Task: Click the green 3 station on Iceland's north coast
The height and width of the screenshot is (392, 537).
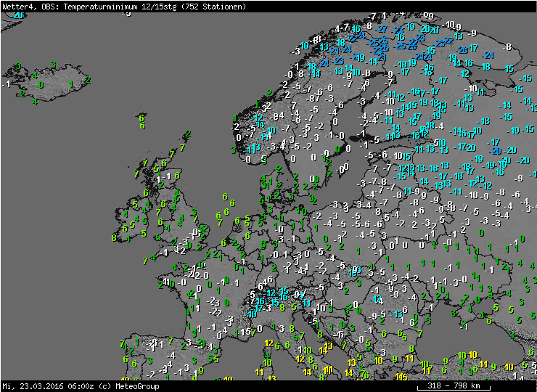Action: (53, 65)
